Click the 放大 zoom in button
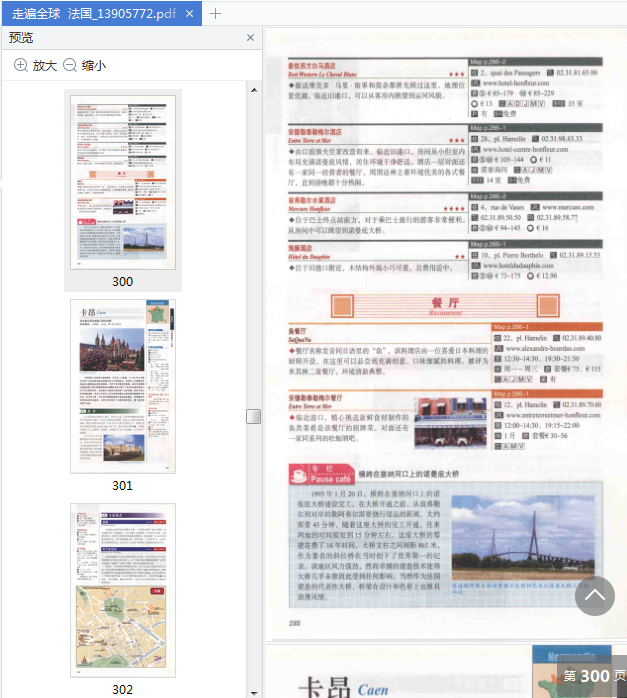Viewport: 627px width, 698px height. coord(36,65)
